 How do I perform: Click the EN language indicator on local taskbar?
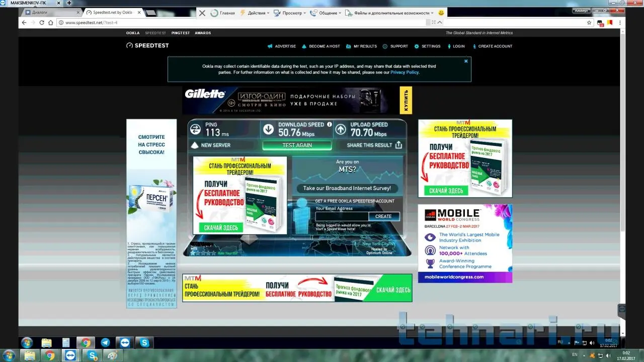click(575, 355)
